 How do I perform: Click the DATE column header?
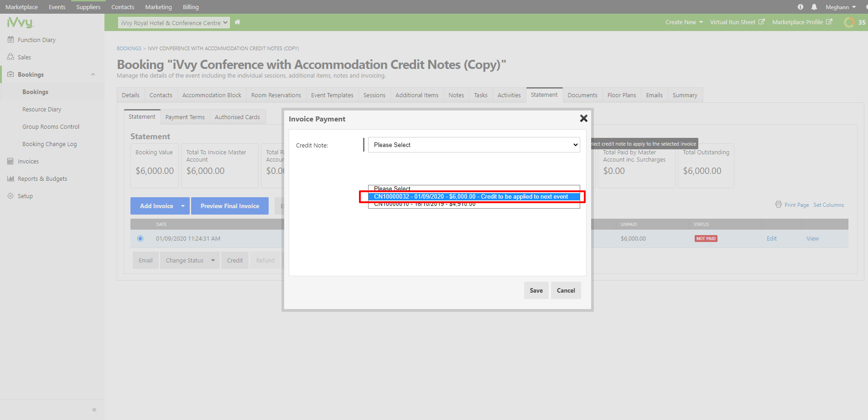coord(161,224)
